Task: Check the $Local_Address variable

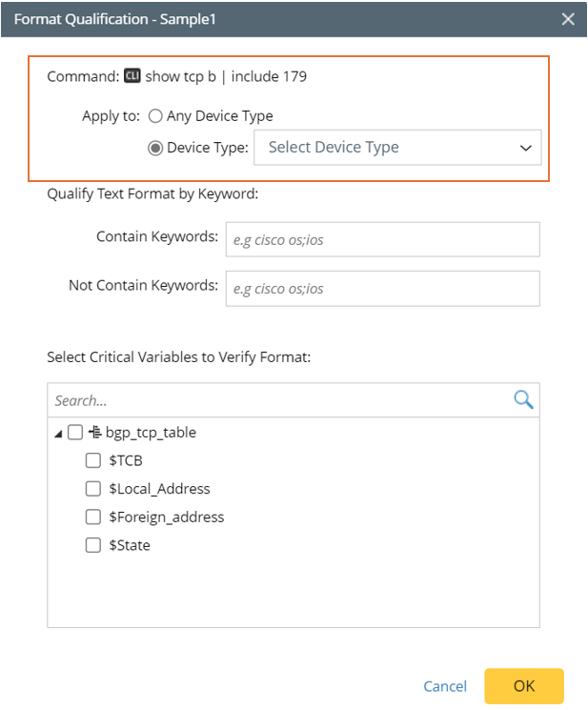Action: coord(93,489)
